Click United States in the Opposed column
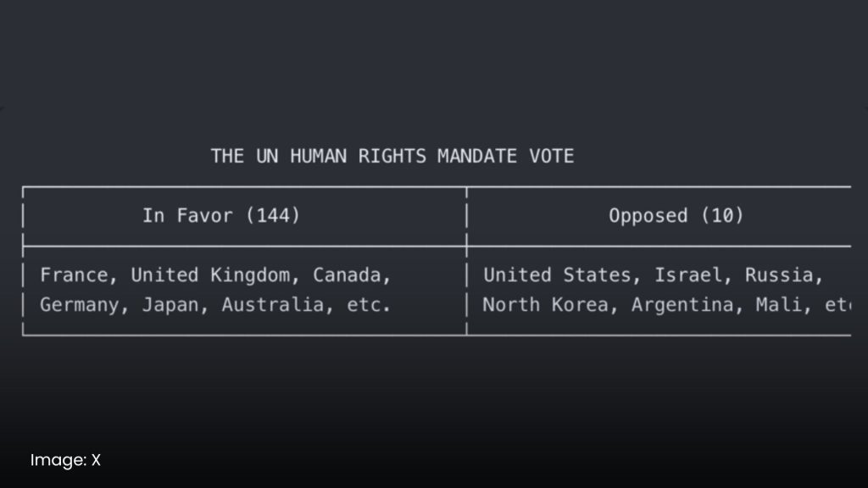Screen dimensions: 868x488 557,275
